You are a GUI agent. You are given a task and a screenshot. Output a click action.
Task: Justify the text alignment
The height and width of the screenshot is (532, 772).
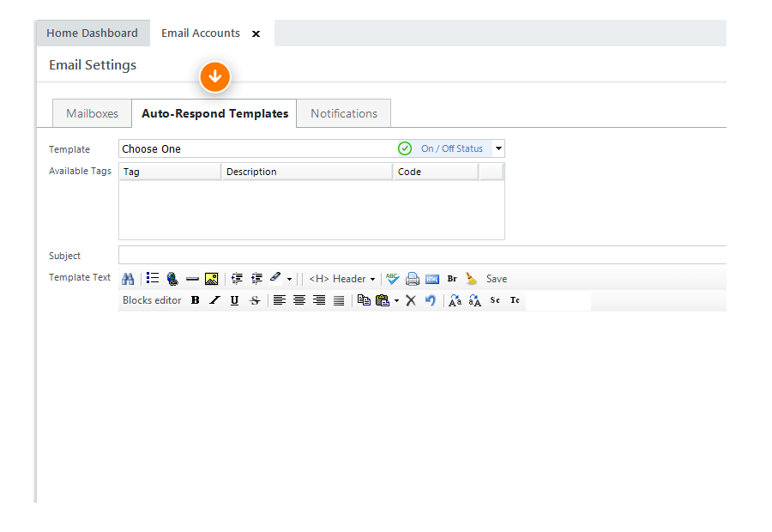pyautogui.click(x=339, y=300)
